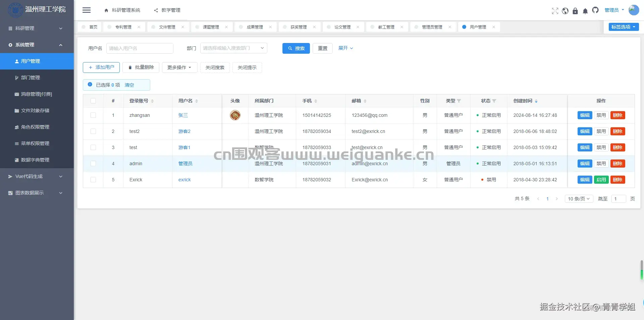This screenshot has width=644, height=320.
Task: Expand more search filters with 展开
Action: [345, 48]
